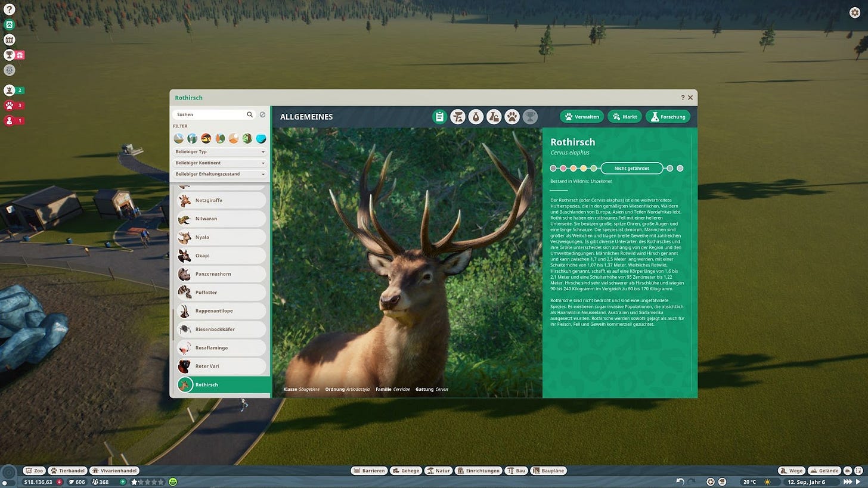Click the Markt button

[x=625, y=117]
